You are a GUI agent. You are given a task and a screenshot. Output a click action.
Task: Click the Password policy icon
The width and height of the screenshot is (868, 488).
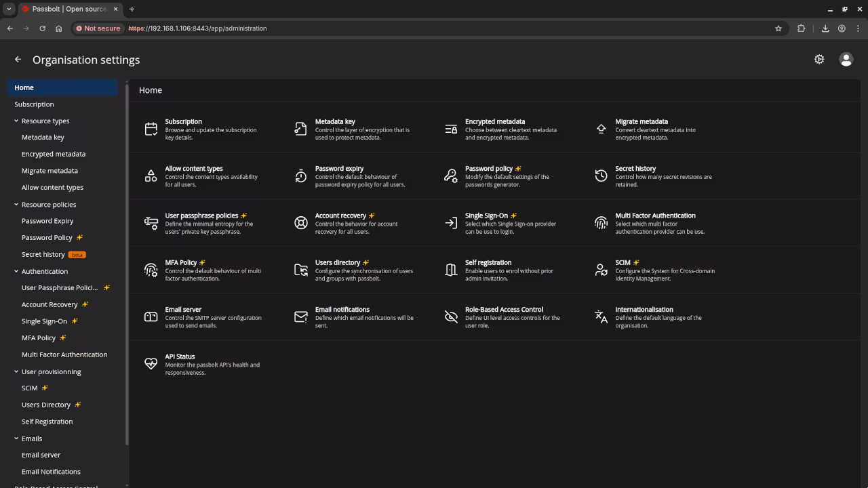(x=450, y=176)
